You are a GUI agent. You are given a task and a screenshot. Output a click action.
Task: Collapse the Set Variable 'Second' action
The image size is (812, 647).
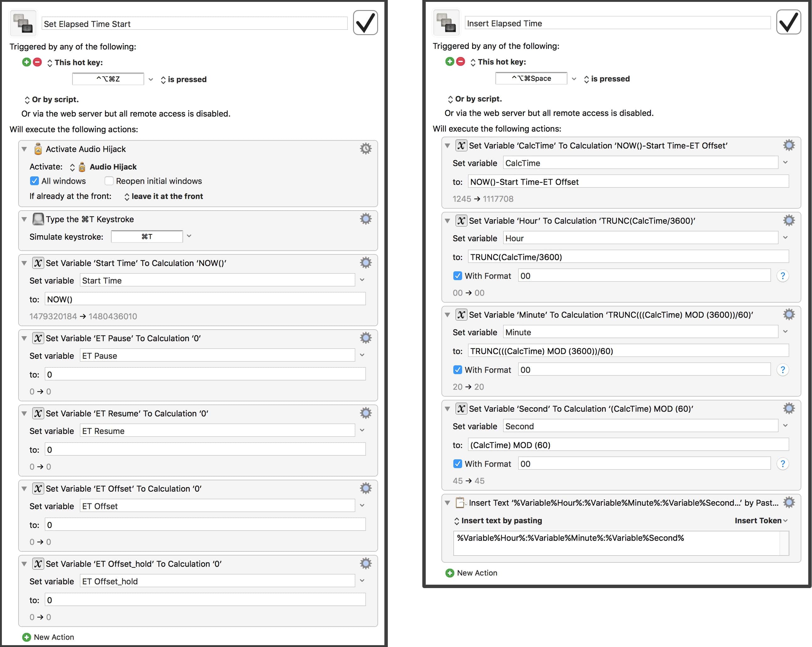(447, 409)
